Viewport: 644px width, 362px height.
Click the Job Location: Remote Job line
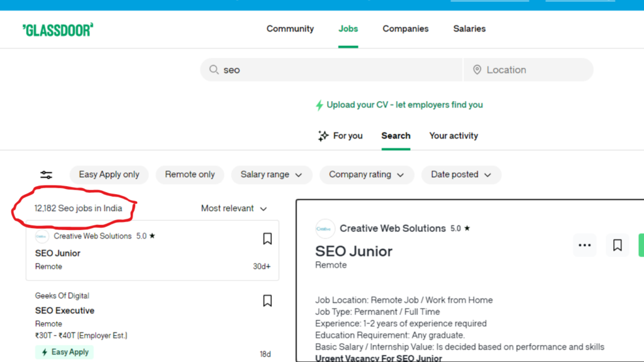tap(404, 300)
